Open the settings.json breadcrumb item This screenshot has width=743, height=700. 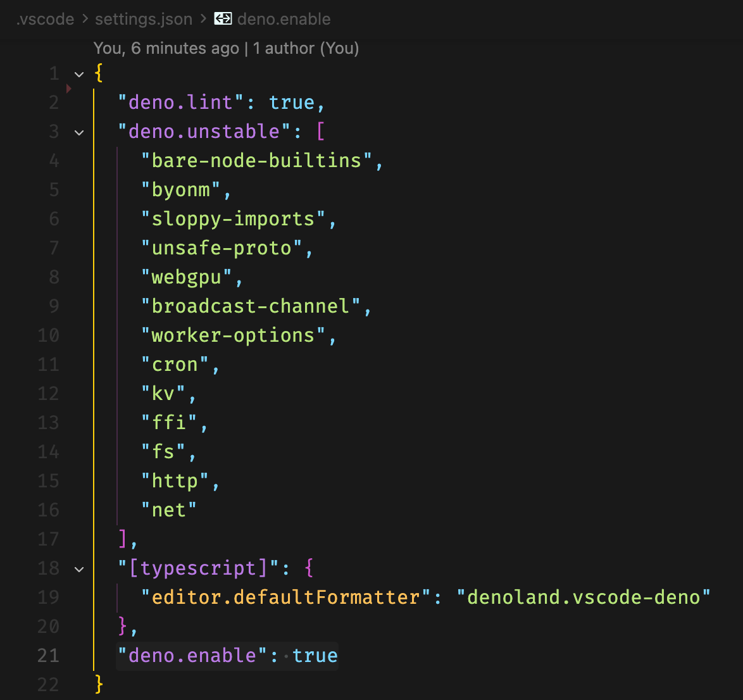[144, 20]
